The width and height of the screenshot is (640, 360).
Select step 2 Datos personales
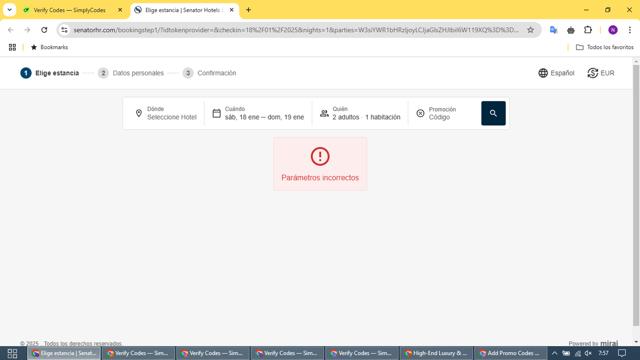click(131, 73)
